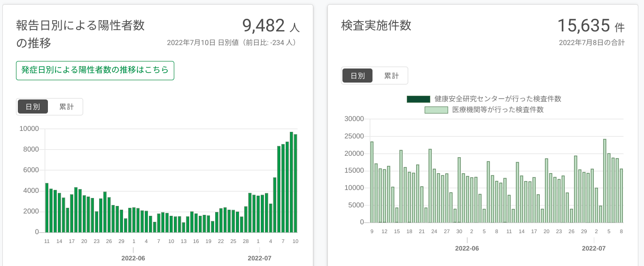Click the first bar in positive cases chart
Image resolution: width=644 pixels, height=266 pixels.
point(47,207)
